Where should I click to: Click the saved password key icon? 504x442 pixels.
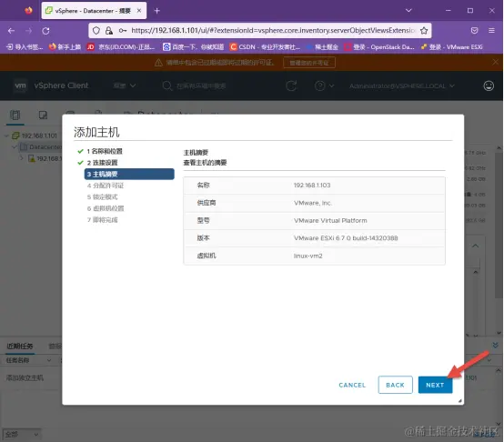(x=123, y=31)
